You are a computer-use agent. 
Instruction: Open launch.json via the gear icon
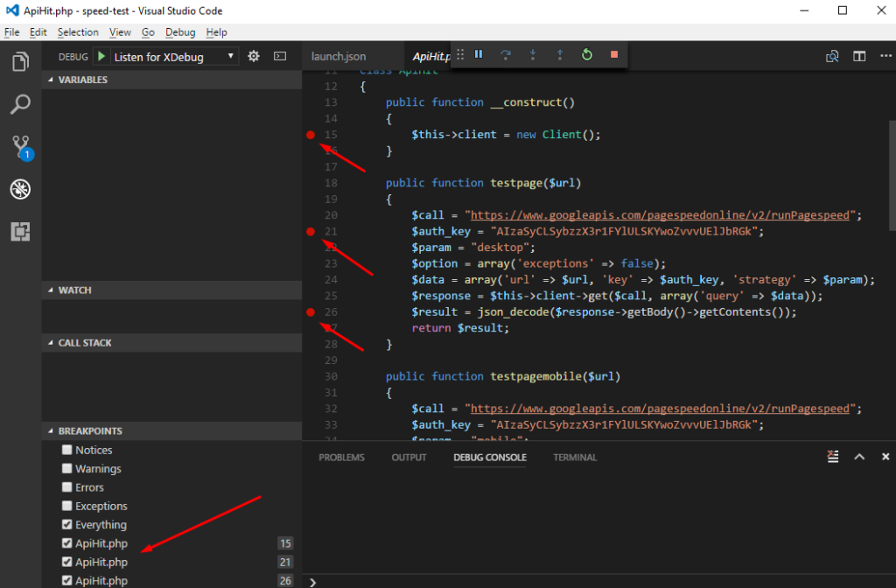coord(254,56)
